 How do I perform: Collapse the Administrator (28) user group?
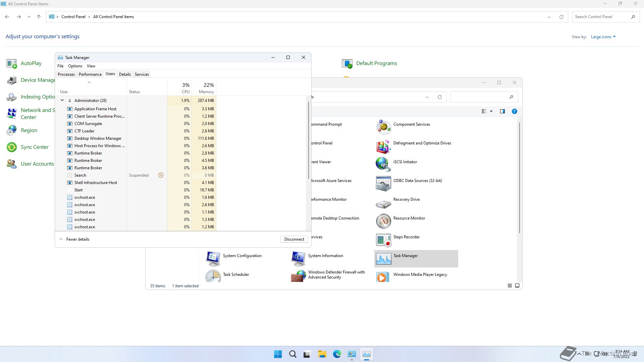(62, 100)
